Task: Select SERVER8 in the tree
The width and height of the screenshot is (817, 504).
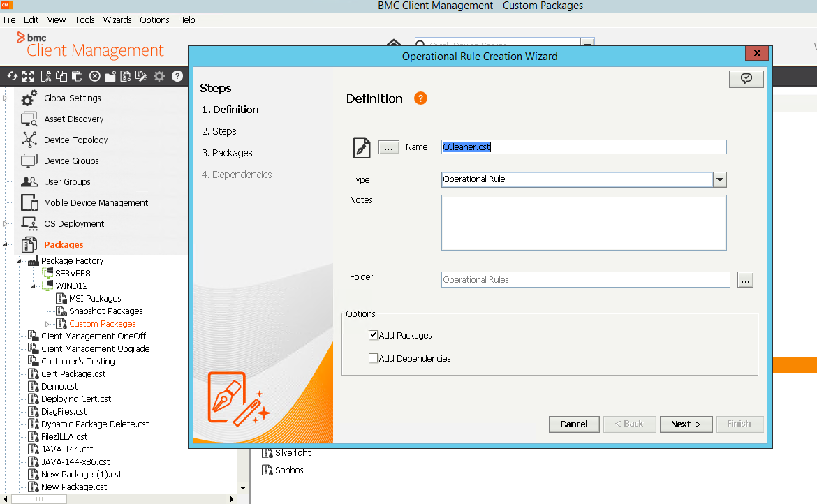Action: point(73,274)
